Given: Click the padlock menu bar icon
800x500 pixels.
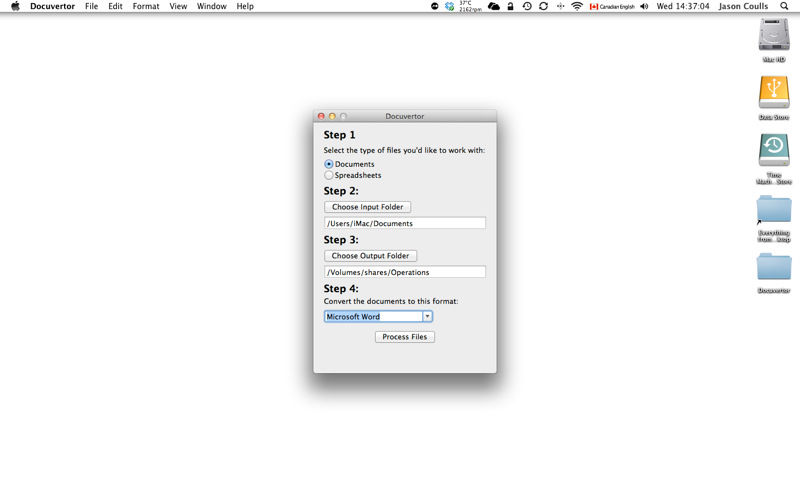Looking at the screenshot, I should (x=510, y=6).
